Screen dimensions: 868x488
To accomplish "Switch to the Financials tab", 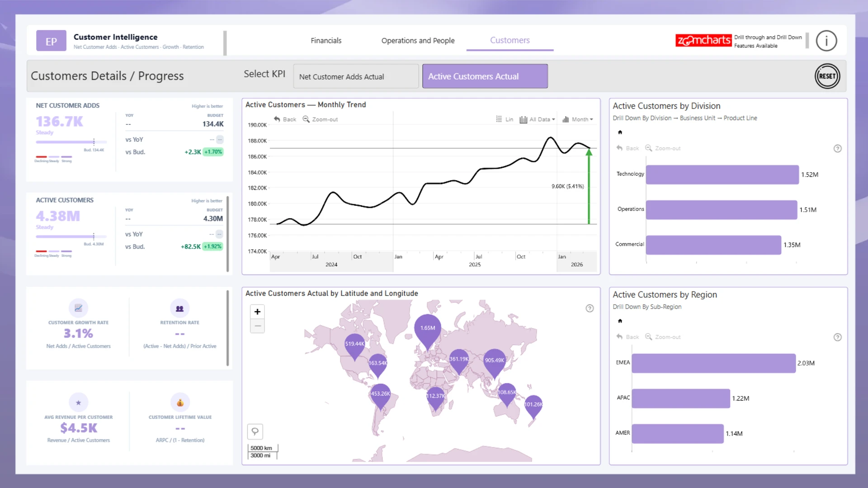I will pos(326,41).
